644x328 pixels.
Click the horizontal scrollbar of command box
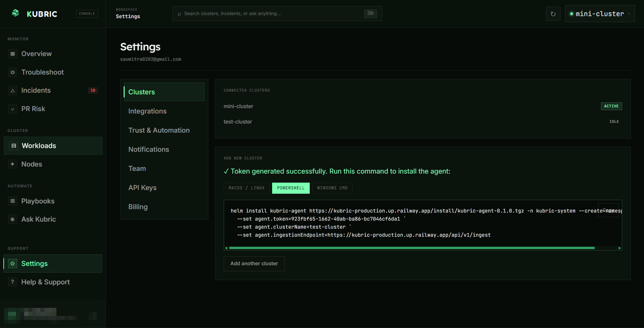pyautogui.click(x=412, y=248)
